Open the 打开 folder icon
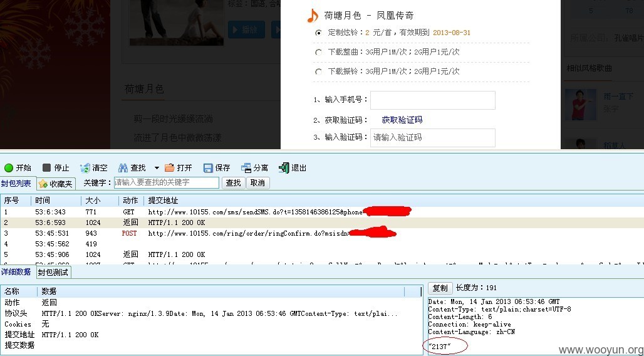This screenshot has height=356, width=644. tap(169, 168)
